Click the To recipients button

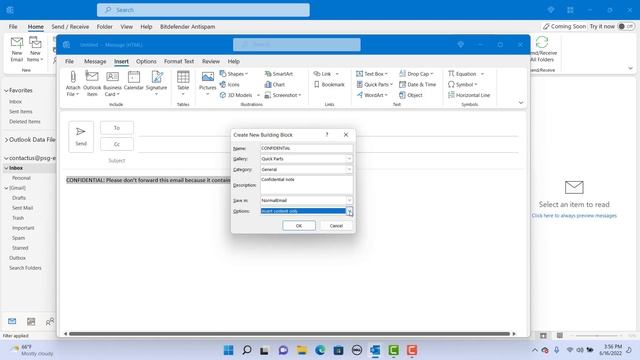(117, 128)
